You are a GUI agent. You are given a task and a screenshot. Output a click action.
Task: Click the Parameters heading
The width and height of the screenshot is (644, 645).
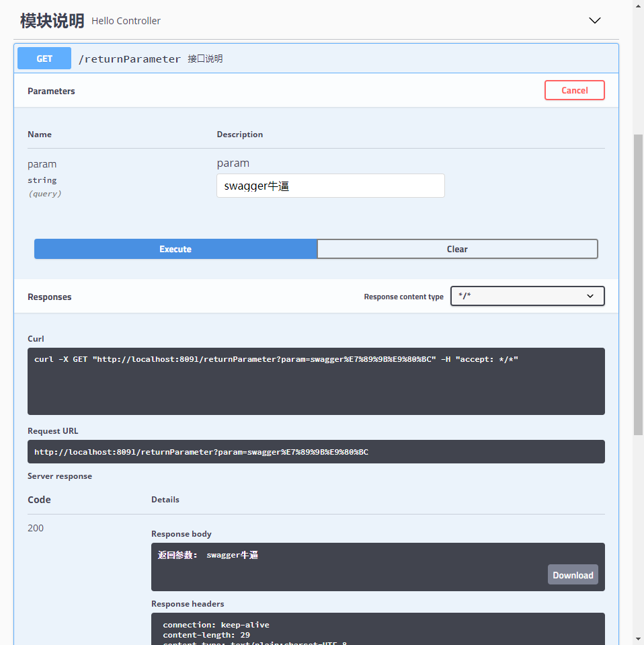click(51, 91)
